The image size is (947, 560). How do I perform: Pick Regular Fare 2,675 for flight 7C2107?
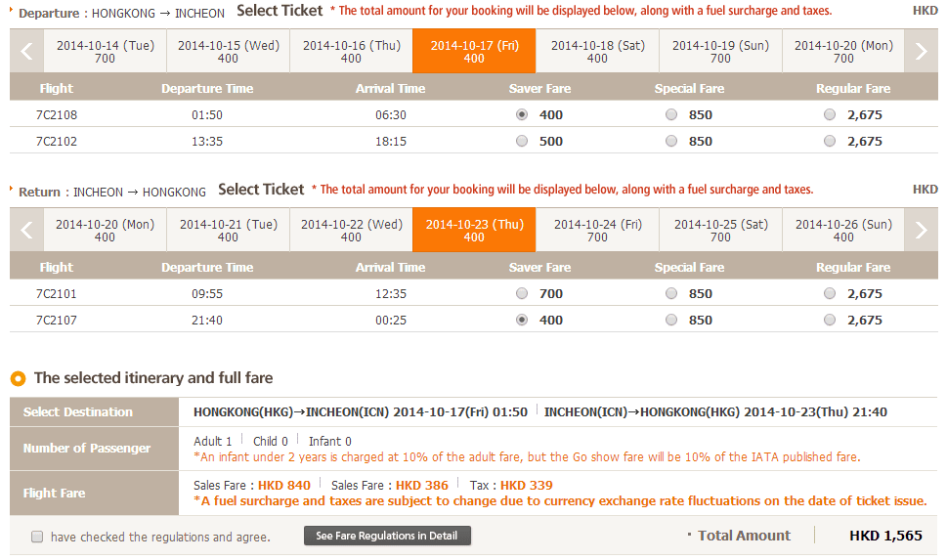pyautogui.click(x=830, y=320)
